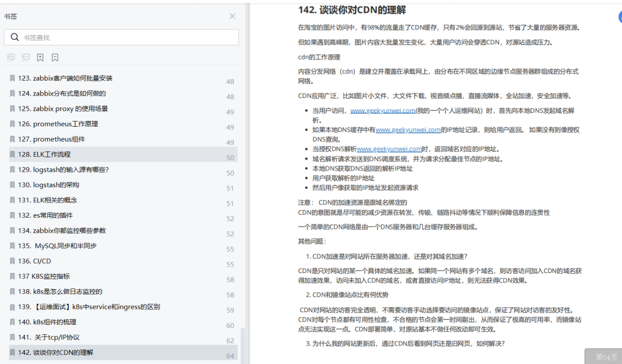Click bullet 用户获取解析的IP地址
Screen dimensions: 622x364
coord(343,178)
